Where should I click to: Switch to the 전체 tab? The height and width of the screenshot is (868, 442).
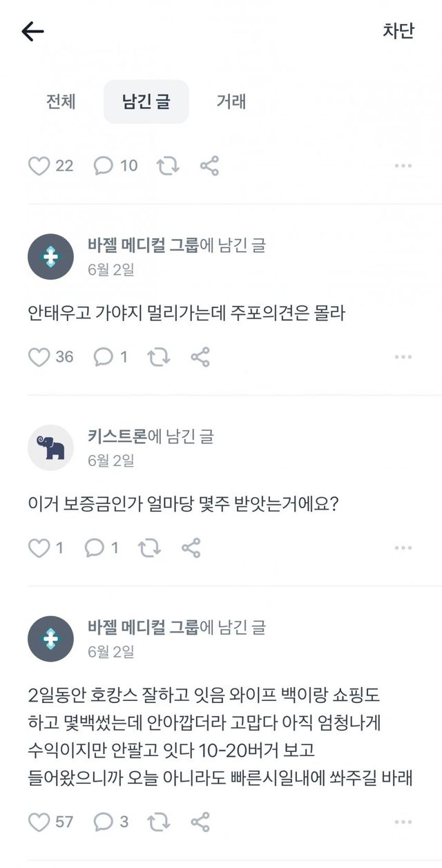tap(61, 102)
